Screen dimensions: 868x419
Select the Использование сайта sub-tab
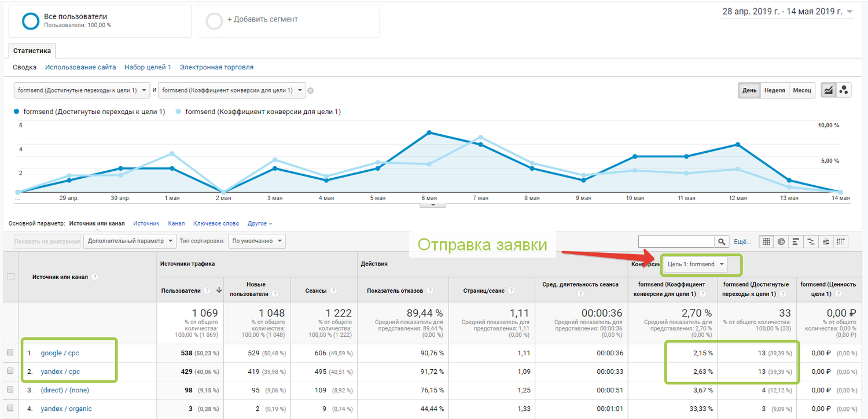coord(80,67)
